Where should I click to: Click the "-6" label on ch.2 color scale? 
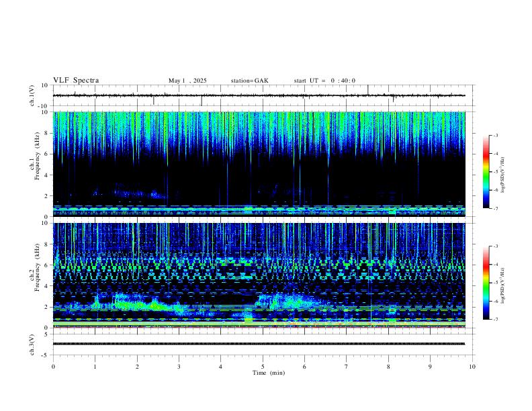click(x=496, y=301)
